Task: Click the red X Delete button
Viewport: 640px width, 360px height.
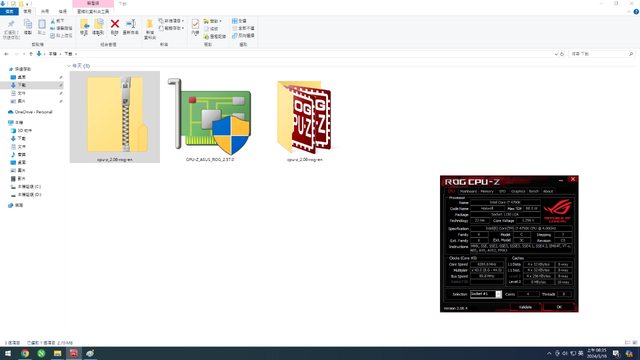Action: click(115, 27)
